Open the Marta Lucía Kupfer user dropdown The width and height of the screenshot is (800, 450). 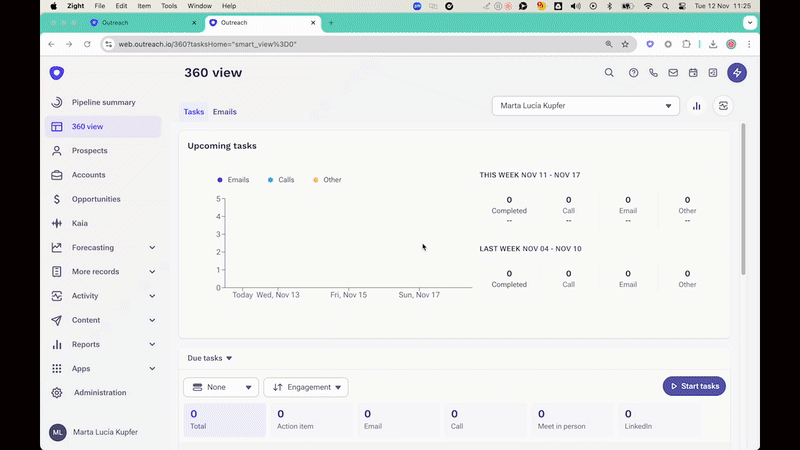(586, 106)
